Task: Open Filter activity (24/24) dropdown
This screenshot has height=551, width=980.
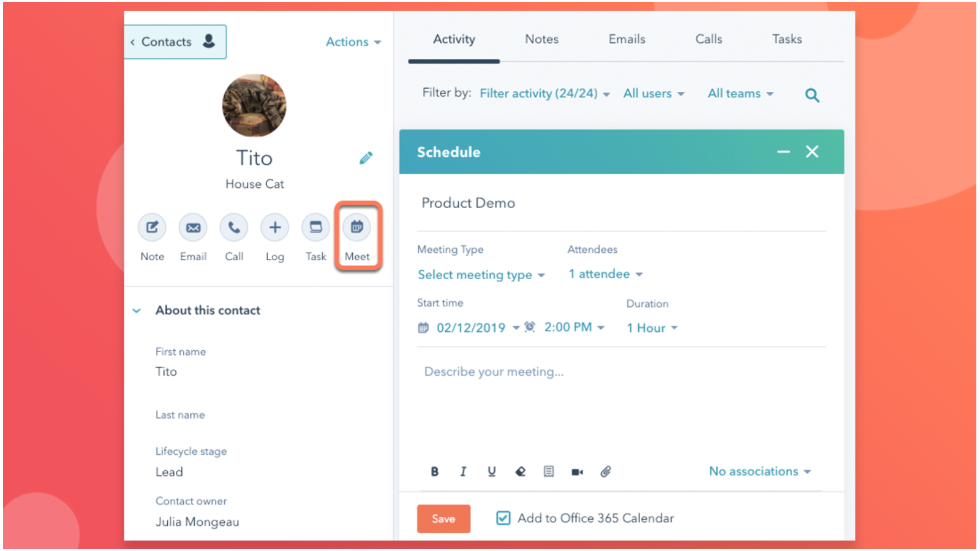Action: coord(545,94)
